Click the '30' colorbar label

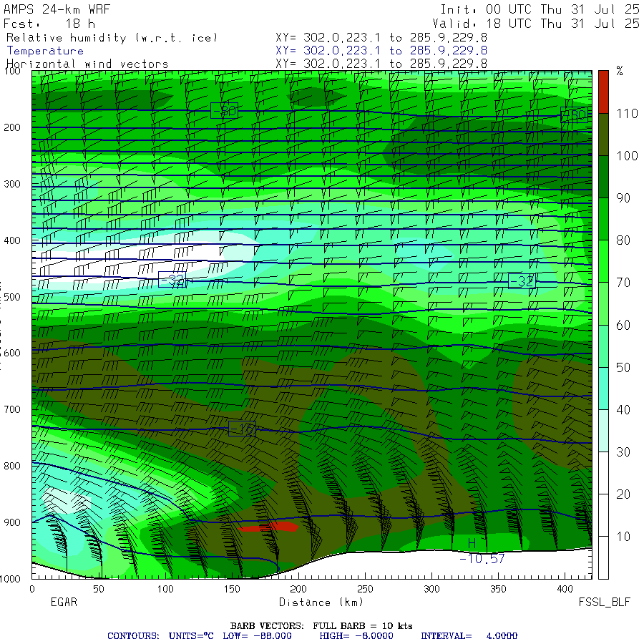click(623, 452)
